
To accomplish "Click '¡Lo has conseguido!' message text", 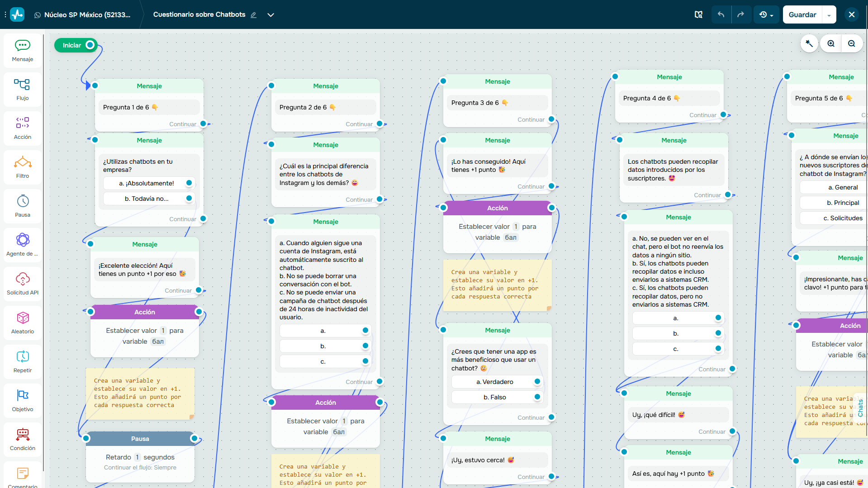I will 488,166.
